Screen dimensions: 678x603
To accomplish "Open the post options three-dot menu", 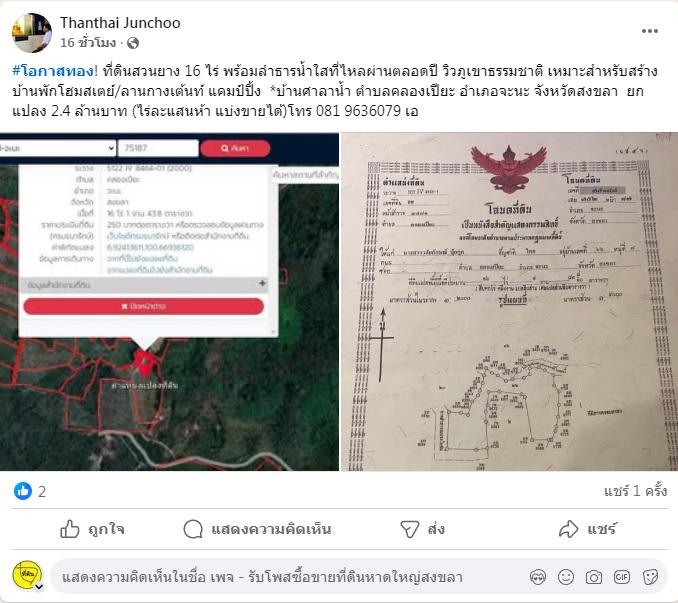I will [649, 31].
